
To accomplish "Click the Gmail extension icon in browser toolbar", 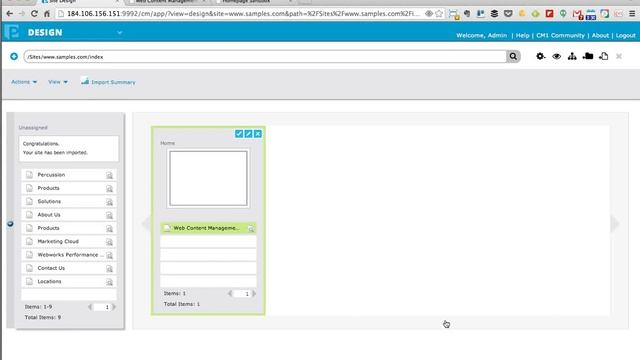I will (x=577, y=14).
